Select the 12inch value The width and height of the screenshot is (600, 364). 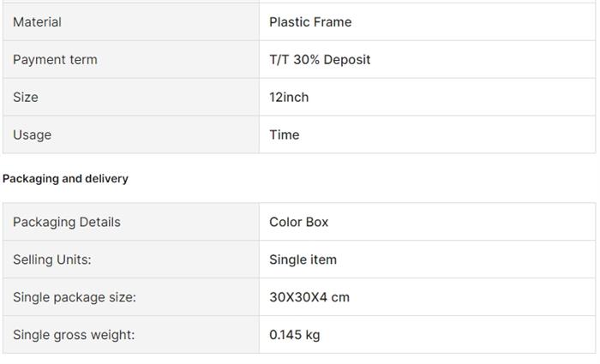289,97
